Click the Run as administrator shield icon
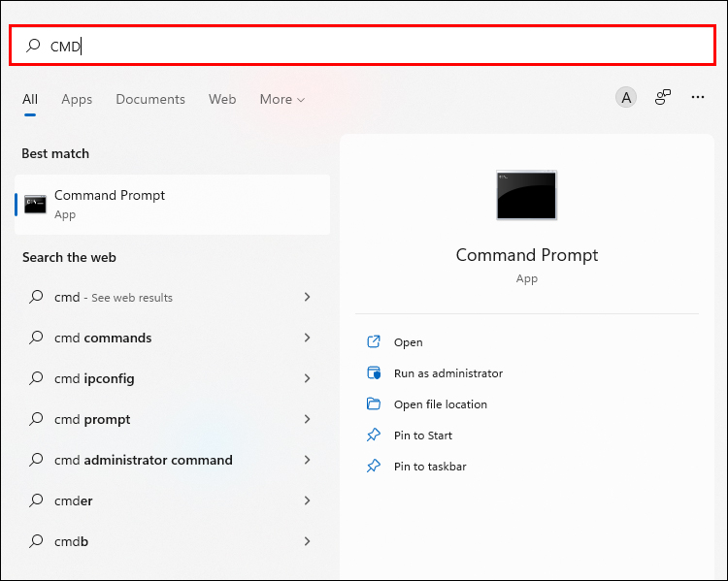Screen dimensions: 728x581 click(x=374, y=373)
